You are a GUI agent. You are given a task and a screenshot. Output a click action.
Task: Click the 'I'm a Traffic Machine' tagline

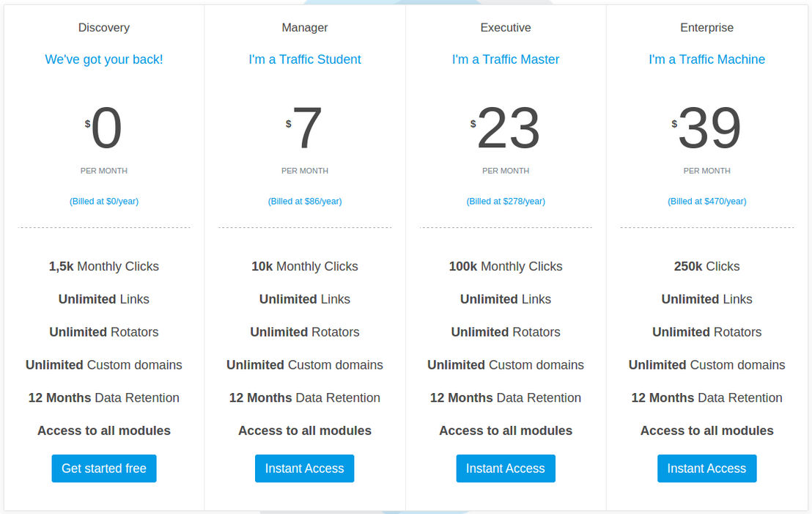click(x=707, y=59)
